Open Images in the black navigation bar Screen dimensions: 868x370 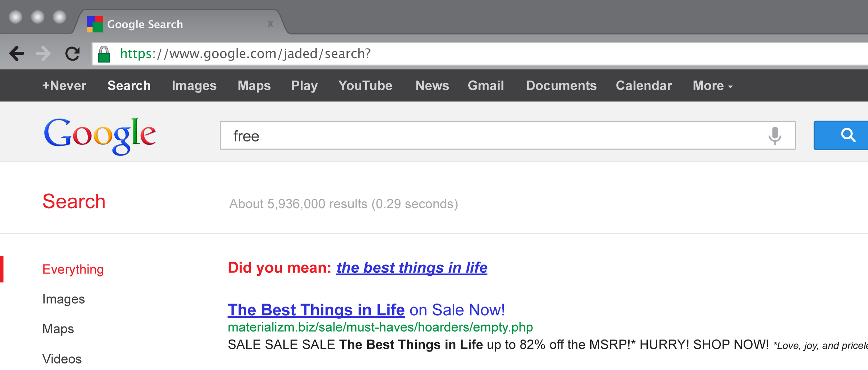[x=194, y=86]
